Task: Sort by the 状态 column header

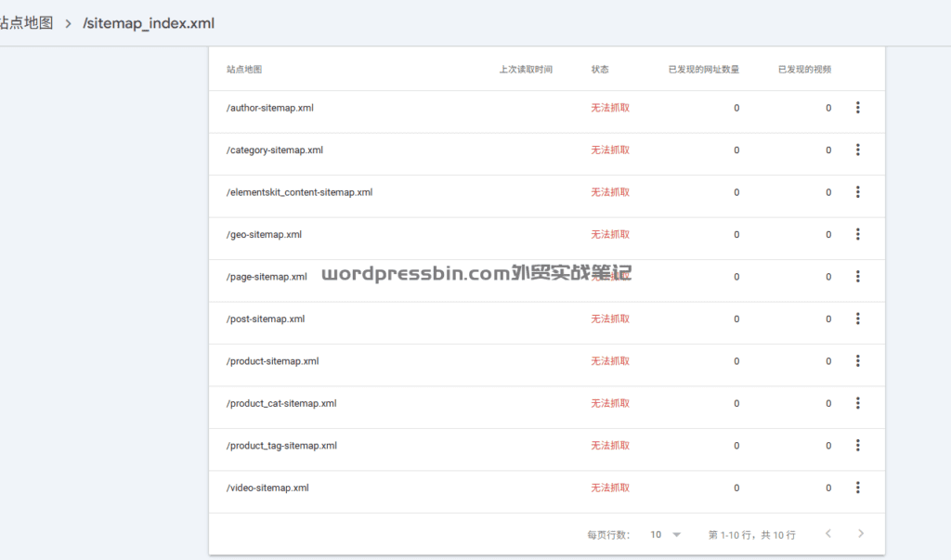Action: tap(600, 70)
